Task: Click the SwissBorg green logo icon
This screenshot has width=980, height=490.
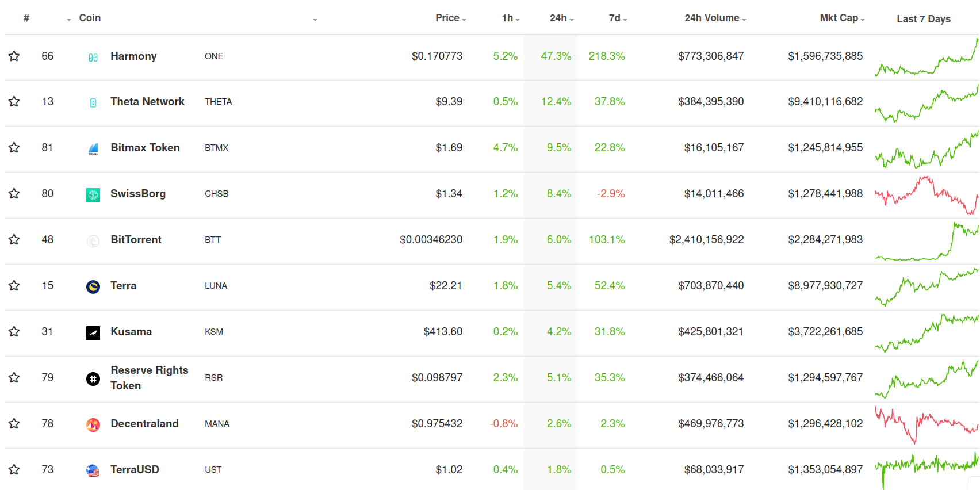Action: 93,195
